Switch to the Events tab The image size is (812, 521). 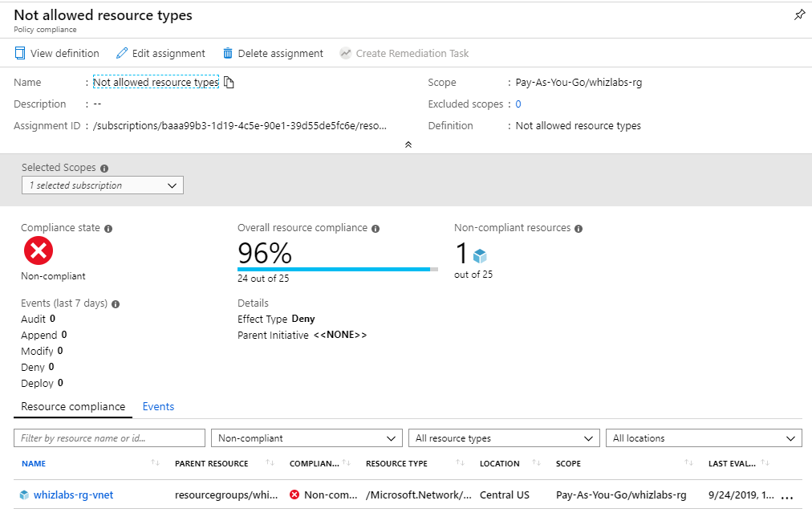(158, 406)
